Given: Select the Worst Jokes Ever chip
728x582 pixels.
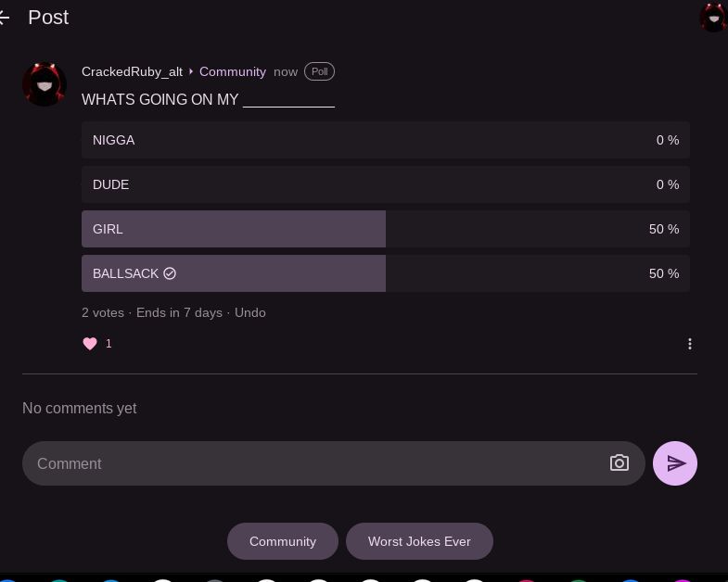Looking at the screenshot, I should (x=419, y=541).
